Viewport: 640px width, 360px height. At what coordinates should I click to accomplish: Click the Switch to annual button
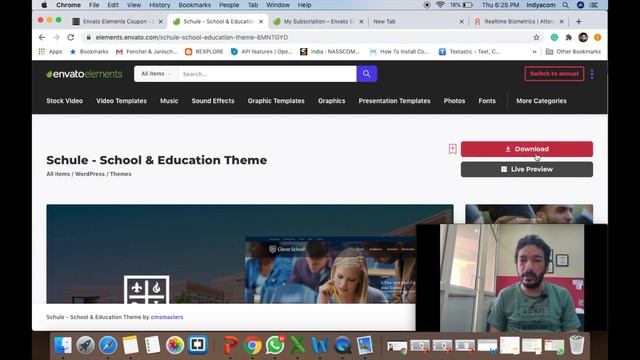click(x=554, y=74)
